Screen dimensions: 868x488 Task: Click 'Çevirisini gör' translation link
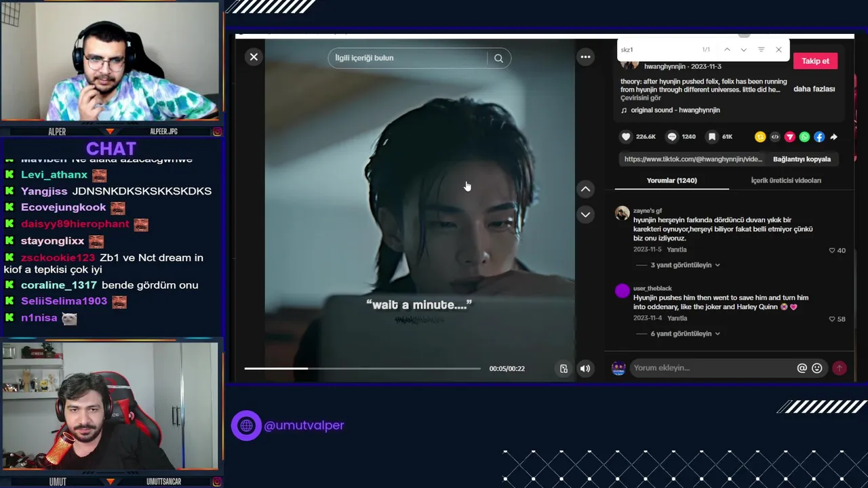[640, 98]
